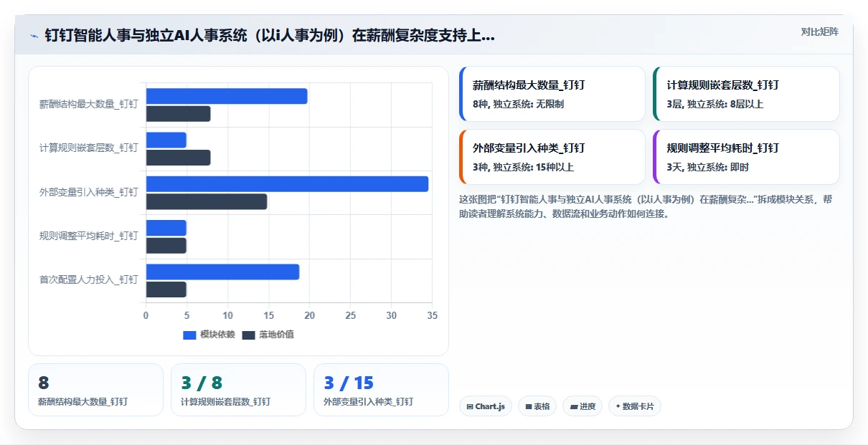Click the blue bar for 首次配置人力投入_钉钉
This screenshot has height=445, width=868.
tap(222, 272)
